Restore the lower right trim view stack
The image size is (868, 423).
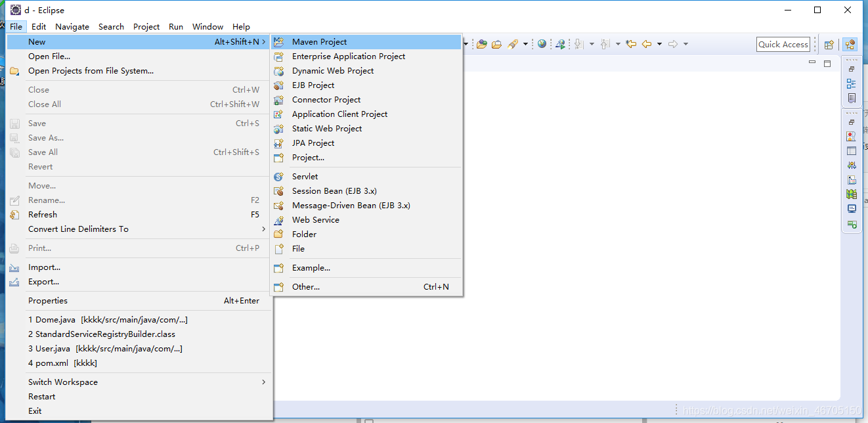click(852, 122)
